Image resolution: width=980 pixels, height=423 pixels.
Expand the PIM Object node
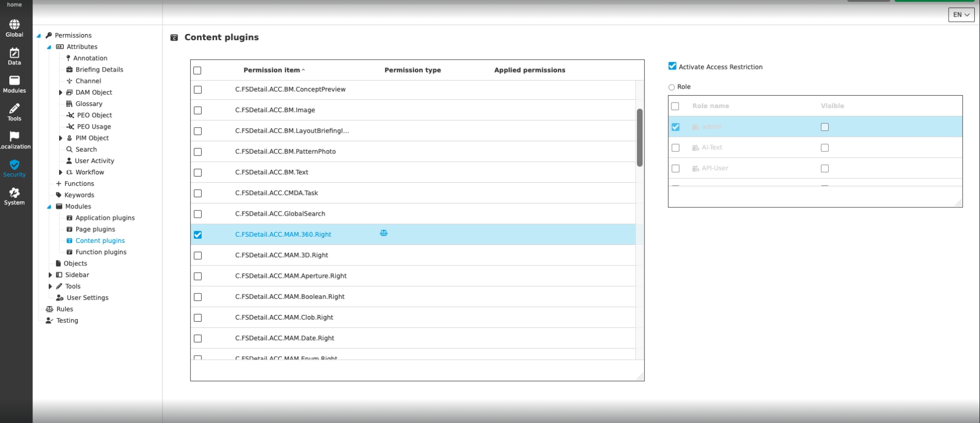point(61,138)
